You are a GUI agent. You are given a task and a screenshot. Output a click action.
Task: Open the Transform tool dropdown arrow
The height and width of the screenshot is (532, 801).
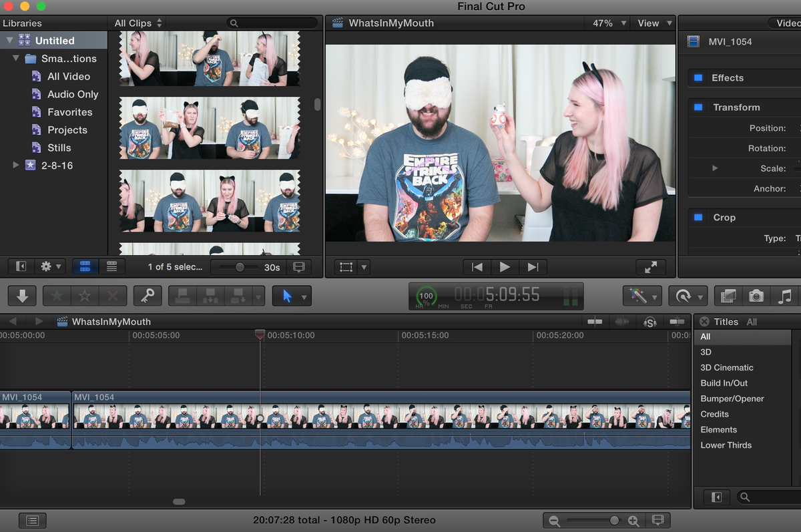364,268
